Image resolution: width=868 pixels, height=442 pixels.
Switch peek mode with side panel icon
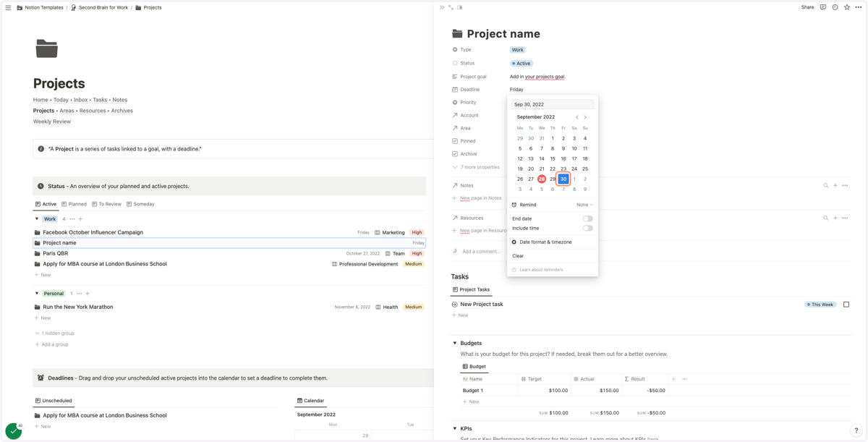(x=460, y=7)
